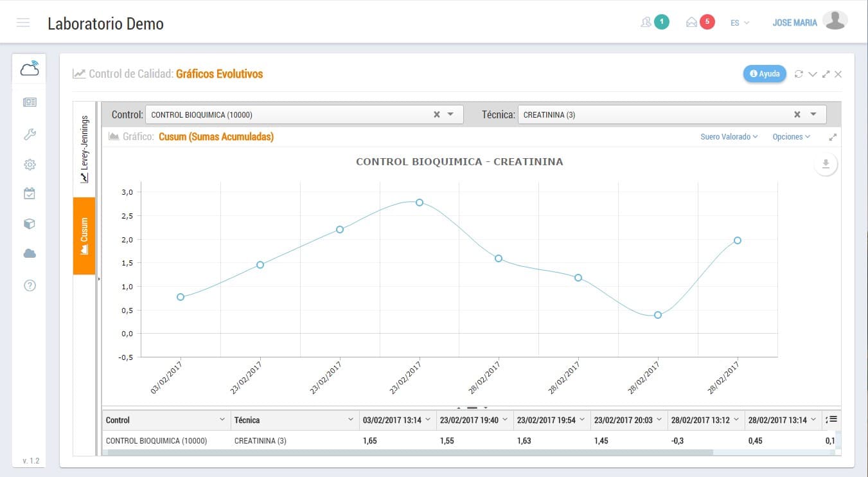868x477 pixels.
Task: Refresh the Gráficos Evolutivos panel
Action: pyautogui.click(x=799, y=74)
